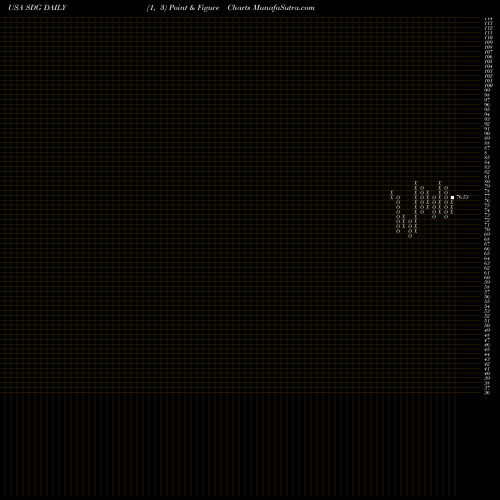Click the current price value label beside the marker
Screen dimensions: 500x500
(x=462, y=197)
